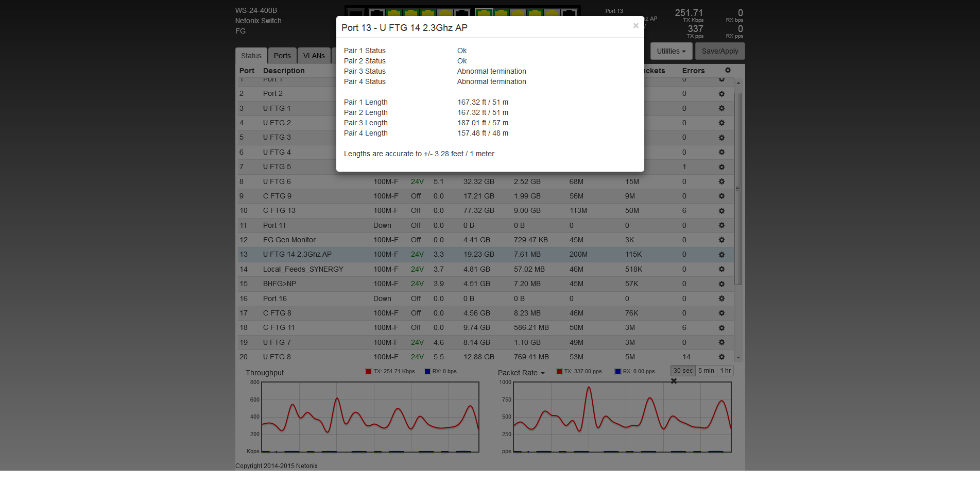This screenshot has height=482, width=980.
Task: Click the gear icon for FG Gen Monitor
Action: pyautogui.click(x=721, y=240)
